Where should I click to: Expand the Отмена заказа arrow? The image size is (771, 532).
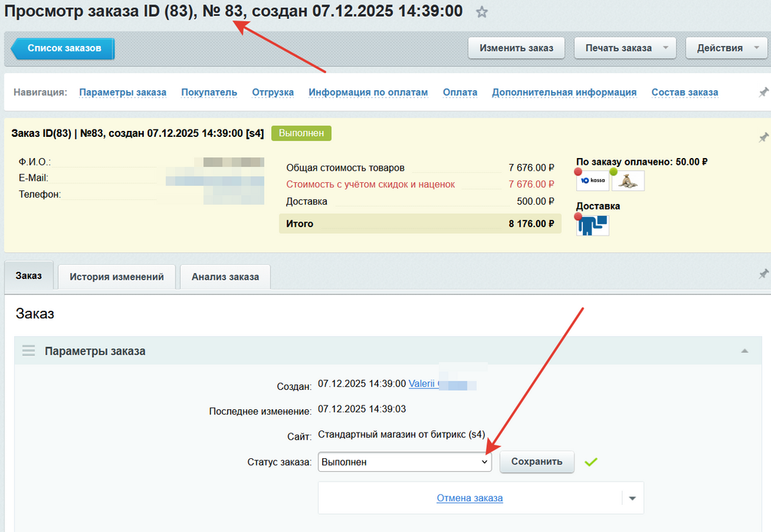tap(632, 498)
